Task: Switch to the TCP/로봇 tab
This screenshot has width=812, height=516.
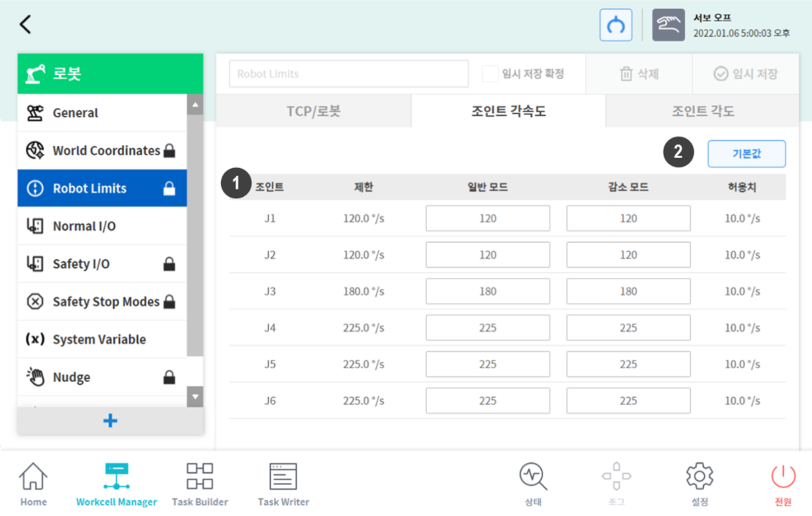Action: click(x=313, y=111)
